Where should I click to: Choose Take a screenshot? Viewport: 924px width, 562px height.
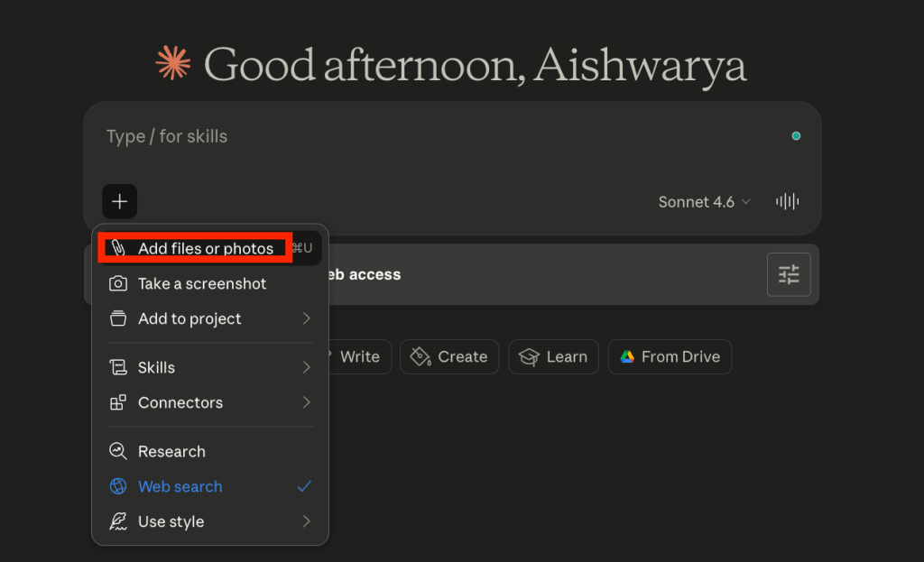tap(210, 283)
